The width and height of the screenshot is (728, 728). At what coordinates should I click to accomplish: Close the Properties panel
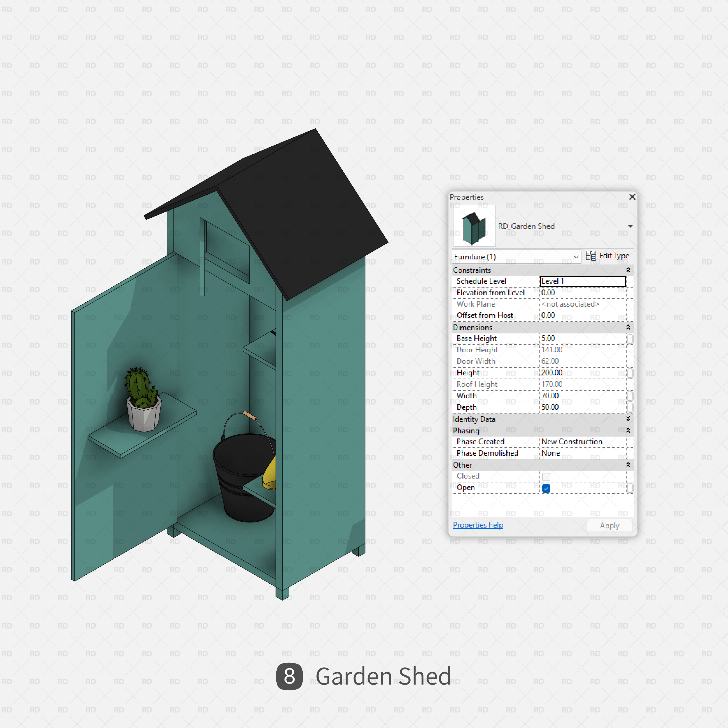[x=632, y=197]
